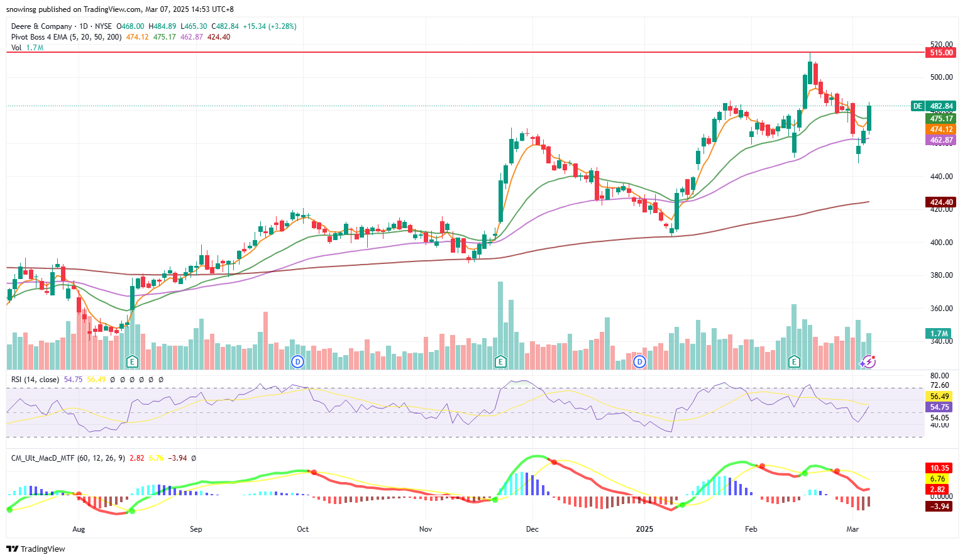Click the high value H484.89
965x560 pixels.
162,26
